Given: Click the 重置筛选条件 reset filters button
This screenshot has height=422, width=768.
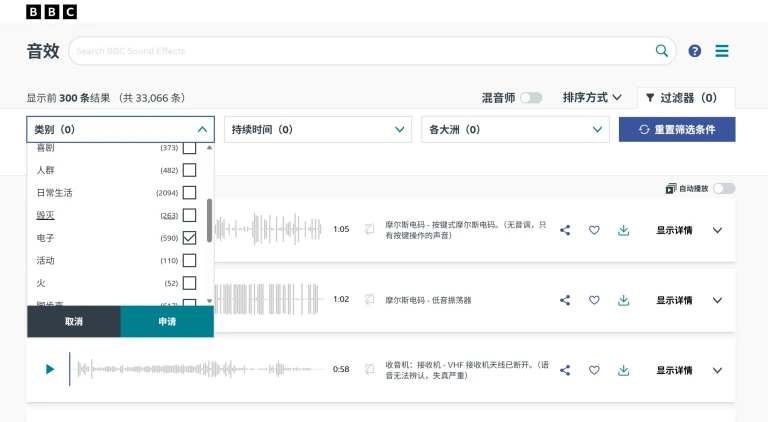Looking at the screenshot, I should click(x=677, y=129).
